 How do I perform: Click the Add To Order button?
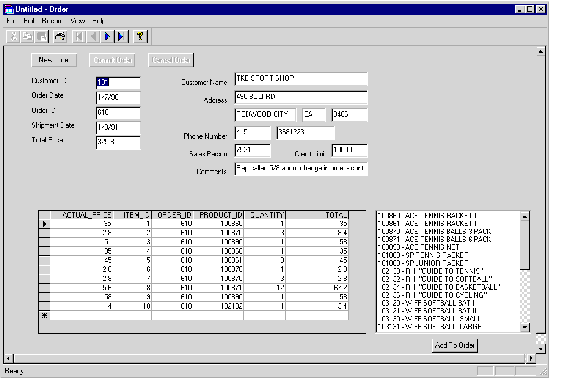(x=454, y=345)
